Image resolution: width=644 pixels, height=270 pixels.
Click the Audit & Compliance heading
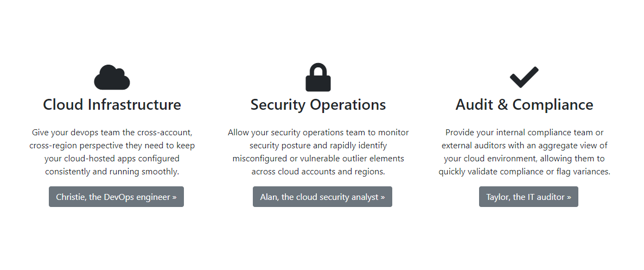pos(525,104)
